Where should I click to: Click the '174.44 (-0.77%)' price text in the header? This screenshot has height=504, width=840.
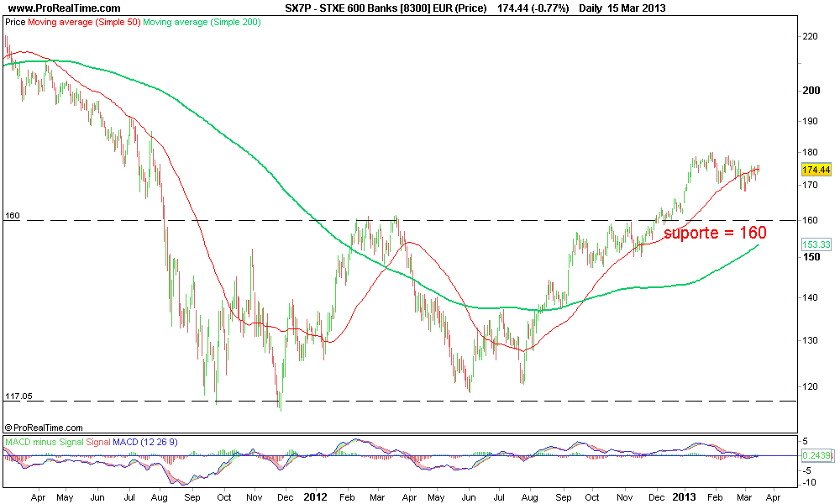pyautogui.click(x=533, y=8)
